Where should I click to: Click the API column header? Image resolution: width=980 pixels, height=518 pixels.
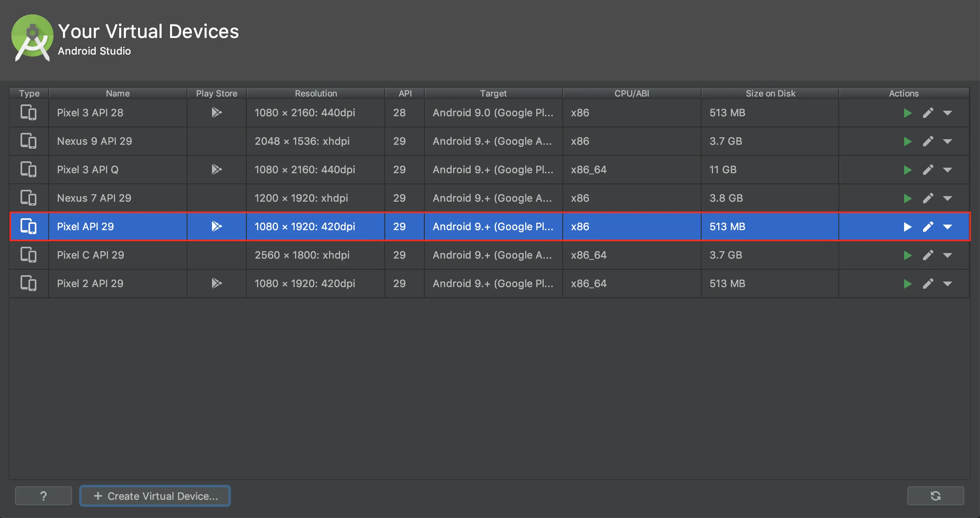[405, 93]
